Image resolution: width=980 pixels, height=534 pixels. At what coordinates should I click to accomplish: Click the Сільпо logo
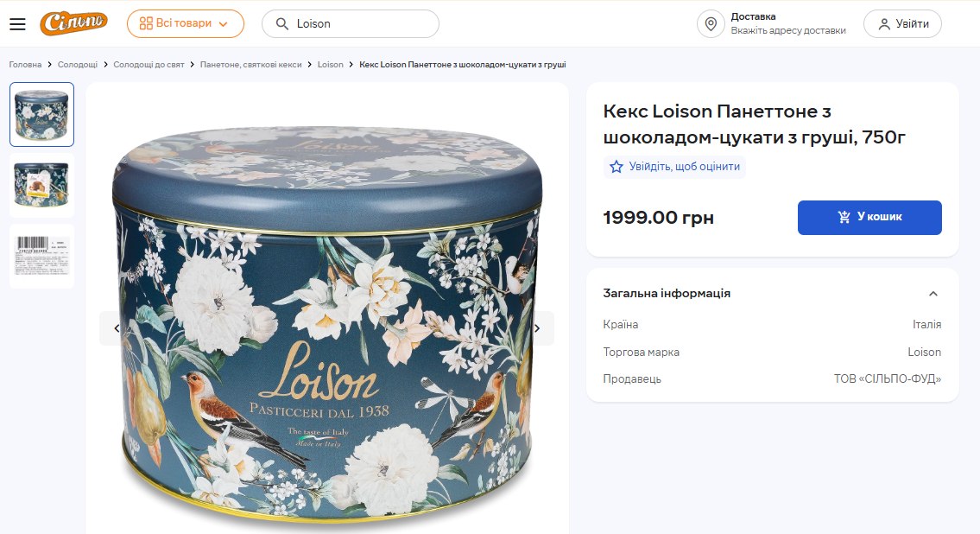click(x=73, y=23)
